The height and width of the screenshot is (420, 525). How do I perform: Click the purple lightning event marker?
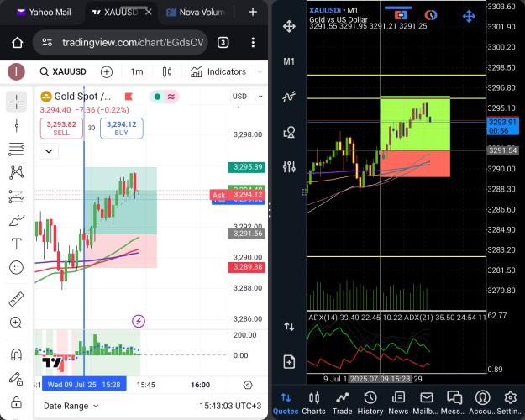pos(139,321)
